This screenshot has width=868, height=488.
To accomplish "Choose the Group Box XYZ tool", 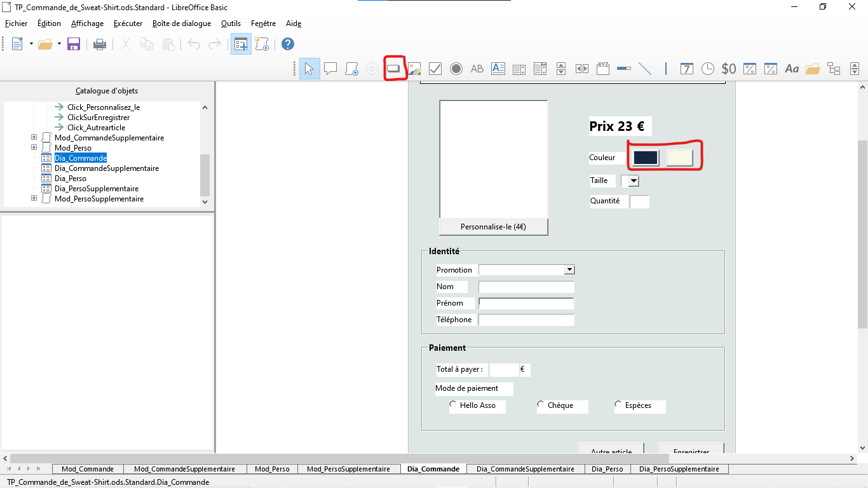I will click(603, 69).
